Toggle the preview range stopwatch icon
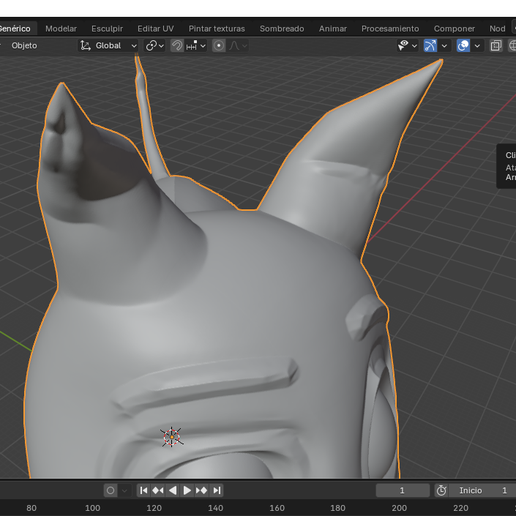 tap(441, 490)
